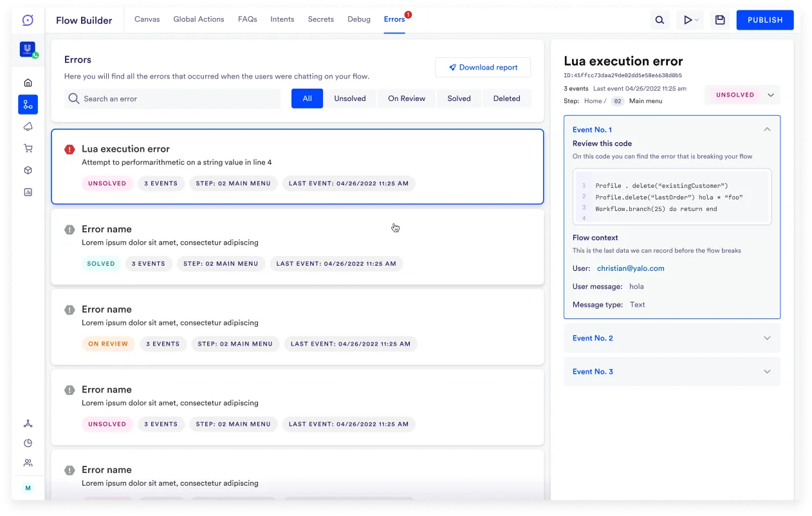812x516 pixels.
Task: Click the 'STEP: 02 MAIN MENU' chip on the SOLVED card
Action: pyautogui.click(x=221, y=263)
